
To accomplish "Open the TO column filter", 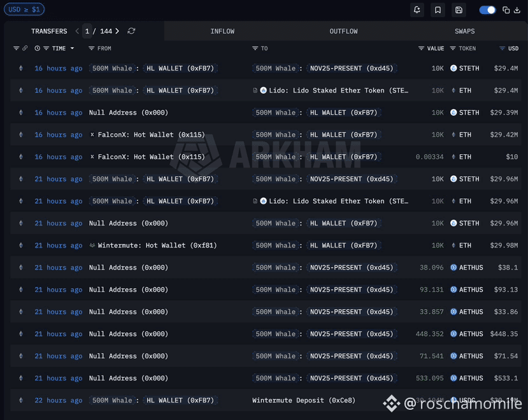I will [255, 48].
